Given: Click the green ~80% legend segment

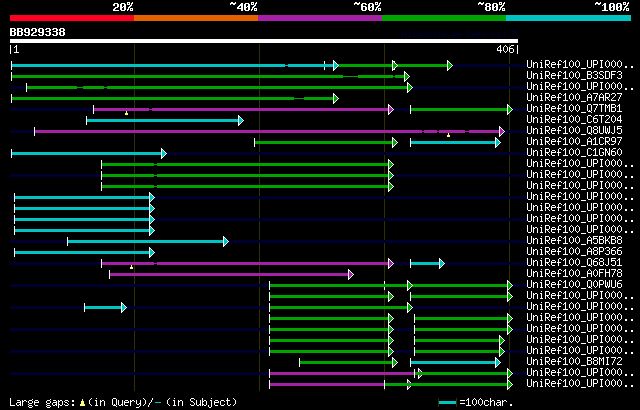Looking at the screenshot, I should pyautogui.click(x=444, y=18).
